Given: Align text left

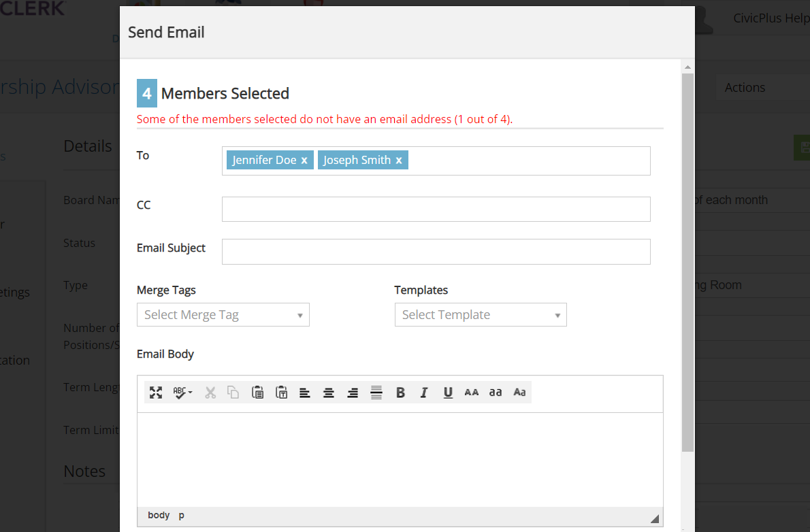Looking at the screenshot, I should pyautogui.click(x=305, y=393).
